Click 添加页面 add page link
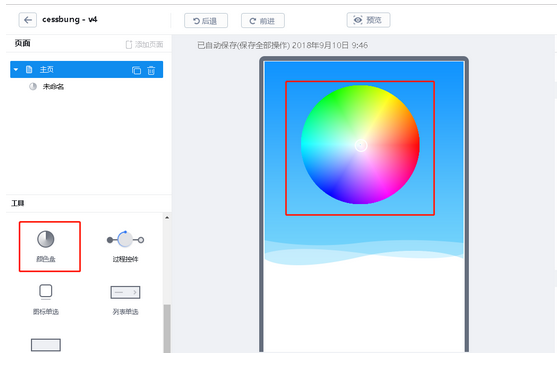 click(x=144, y=44)
